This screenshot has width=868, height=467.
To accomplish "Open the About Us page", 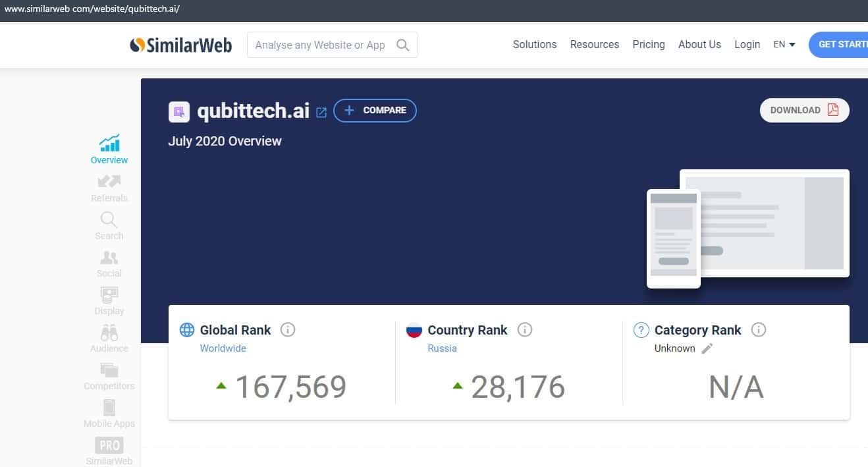I will pos(699,45).
